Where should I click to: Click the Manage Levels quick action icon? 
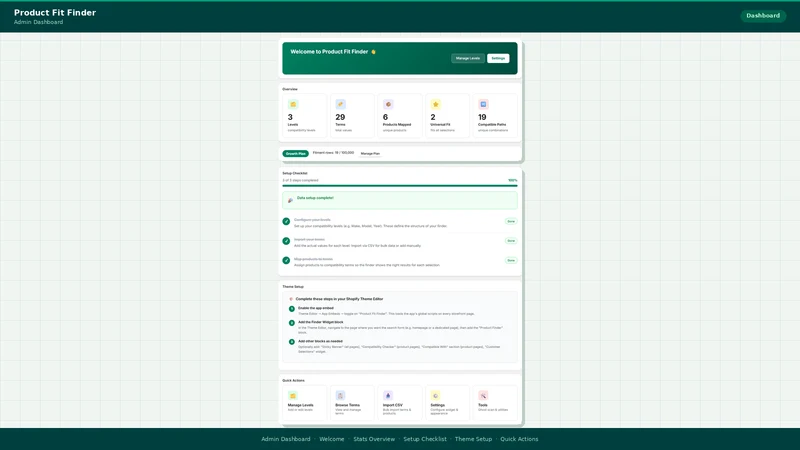click(293, 396)
